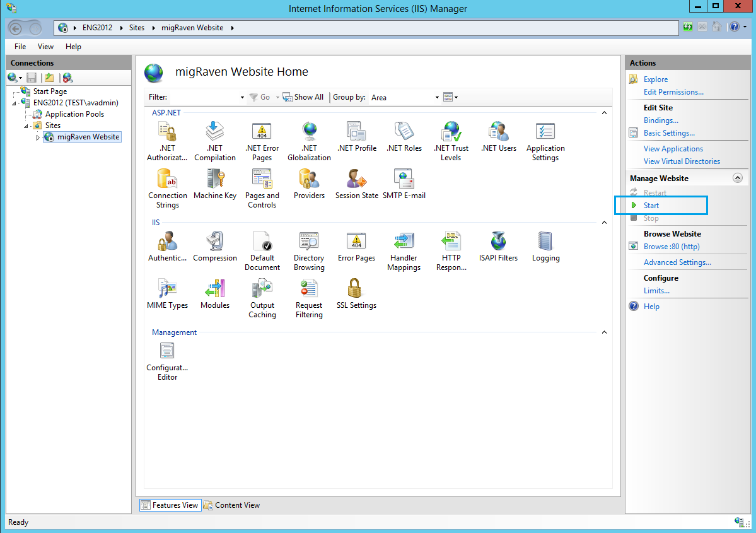Open the .NET Compilation feature
Viewport: 756px width, 533px height.
(x=214, y=141)
